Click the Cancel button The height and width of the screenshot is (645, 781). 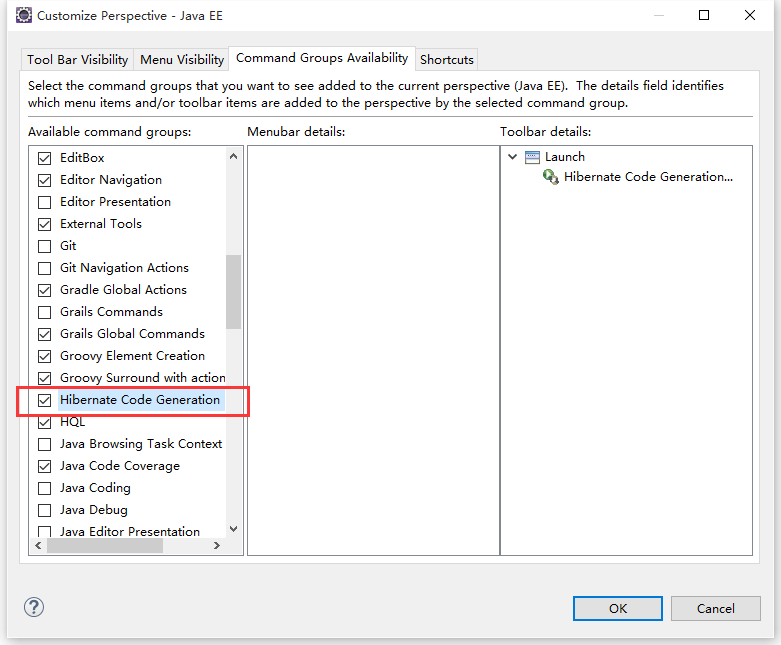(x=715, y=608)
